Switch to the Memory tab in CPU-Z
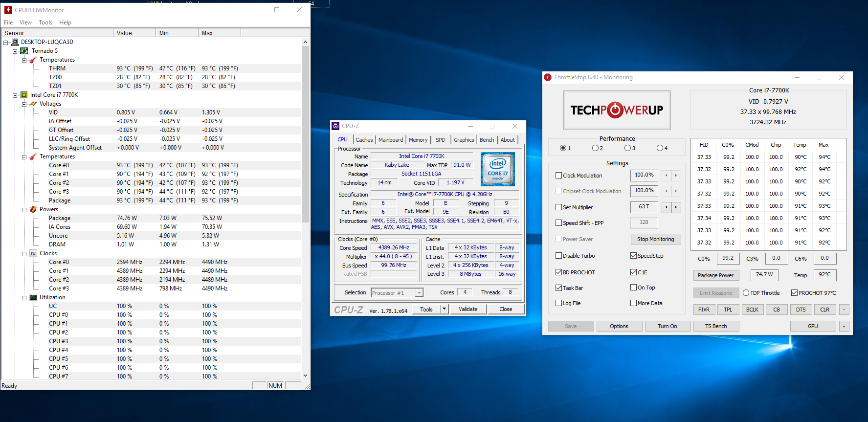The height and width of the screenshot is (422, 868). pyautogui.click(x=418, y=140)
